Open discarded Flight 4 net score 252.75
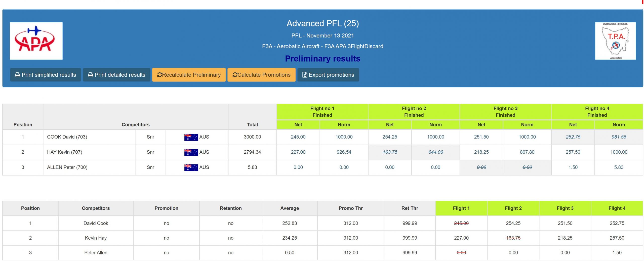 [x=573, y=137]
